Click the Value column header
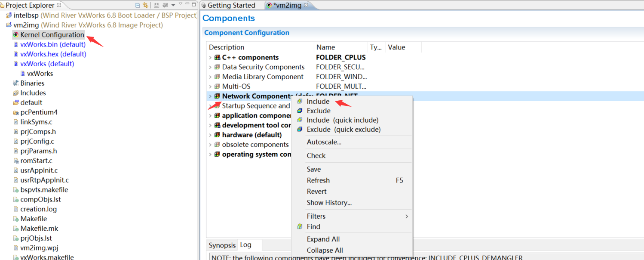 pyautogui.click(x=403, y=47)
